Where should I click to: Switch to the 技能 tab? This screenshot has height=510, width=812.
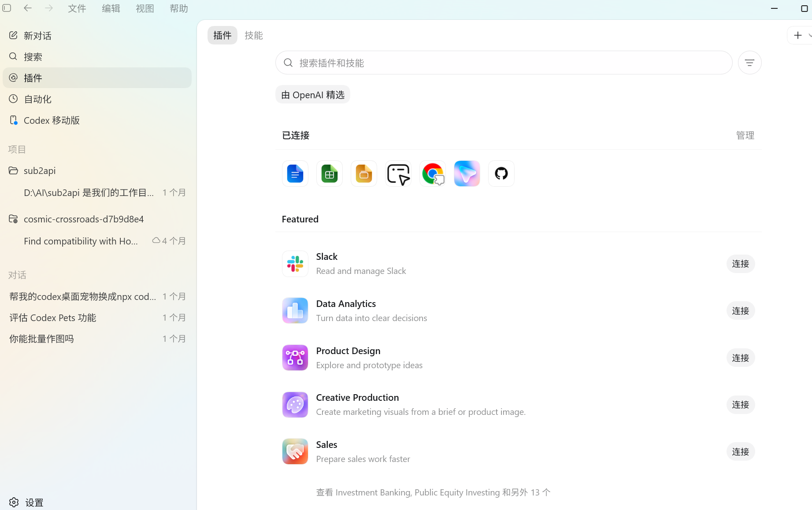253,35
